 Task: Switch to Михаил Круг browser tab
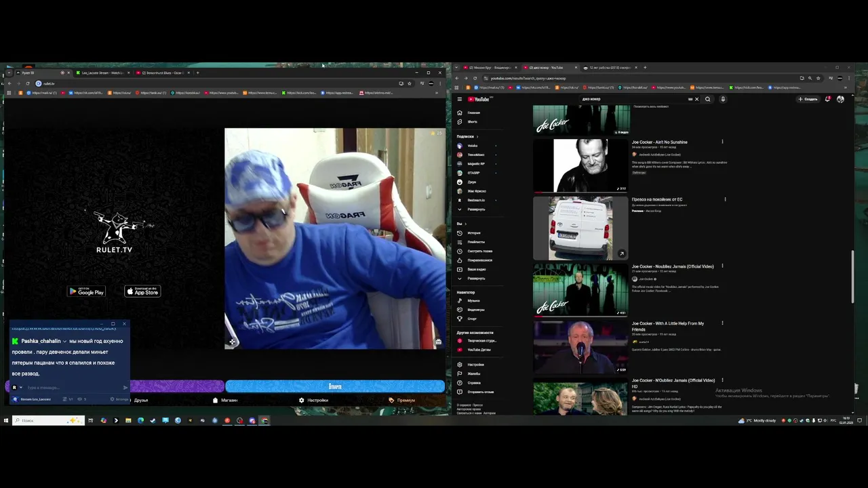point(490,68)
